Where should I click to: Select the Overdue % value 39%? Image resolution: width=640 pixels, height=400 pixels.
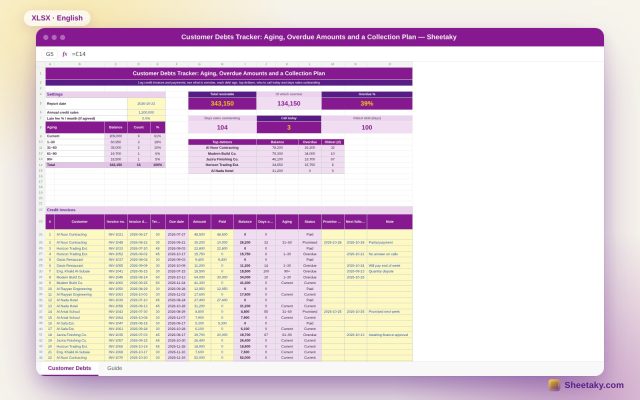[x=367, y=104]
